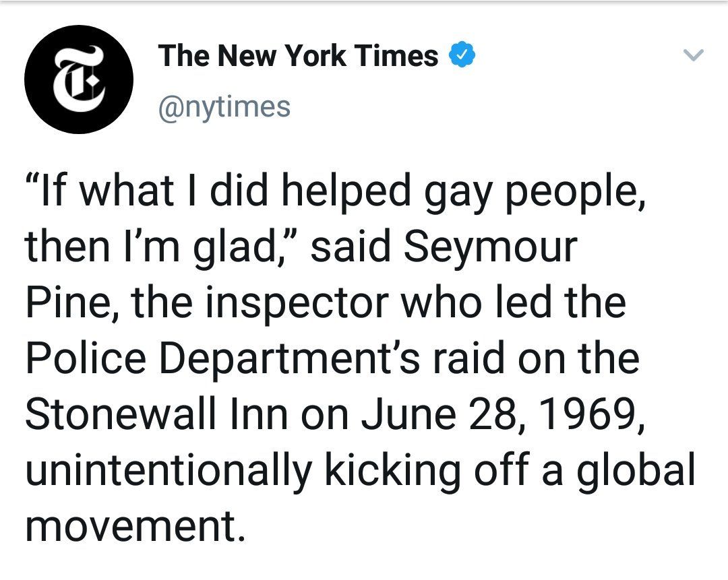
Task: Open The New York Times profile avatar
Action: coord(79,79)
